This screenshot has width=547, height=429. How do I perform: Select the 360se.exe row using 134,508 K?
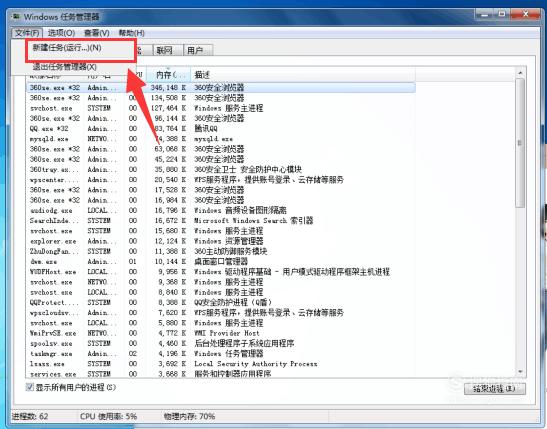point(221,98)
